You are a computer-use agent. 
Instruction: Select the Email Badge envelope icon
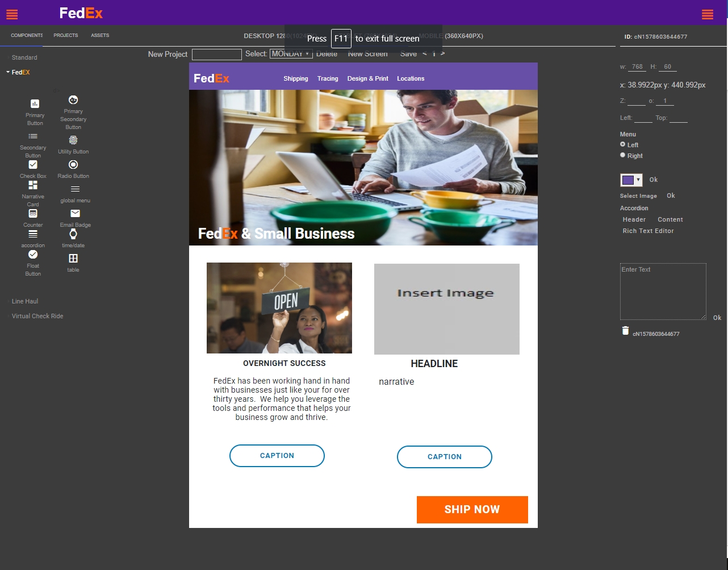point(76,214)
